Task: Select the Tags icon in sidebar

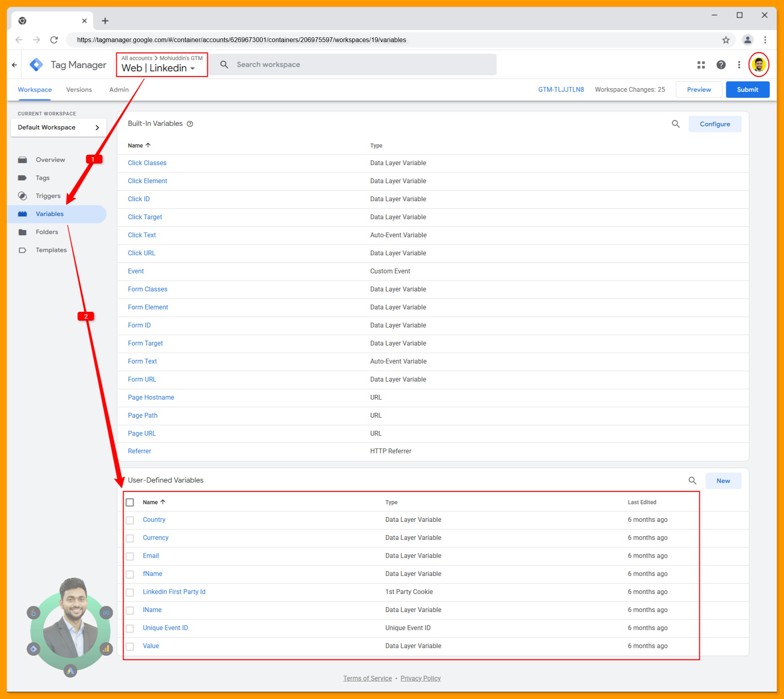Action: click(23, 178)
